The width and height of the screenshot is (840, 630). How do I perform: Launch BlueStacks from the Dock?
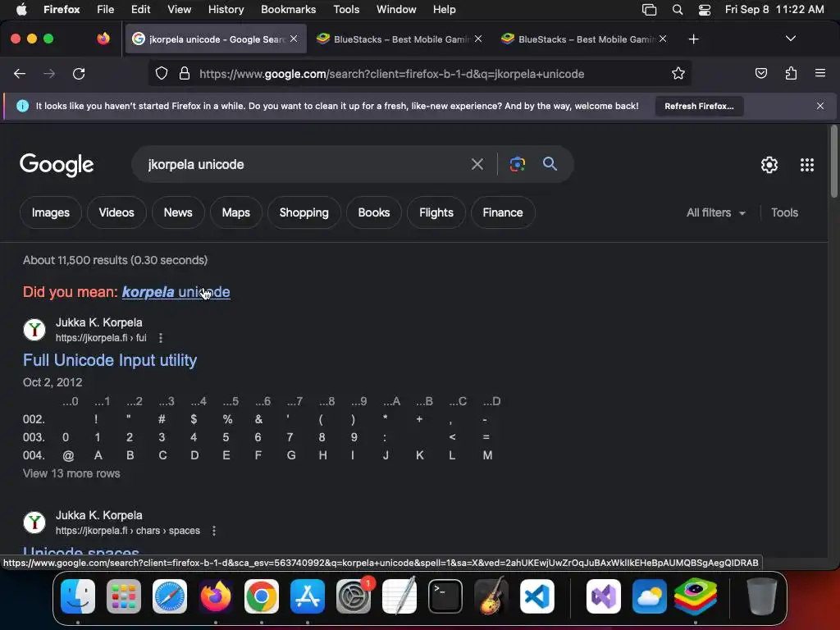point(696,596)
